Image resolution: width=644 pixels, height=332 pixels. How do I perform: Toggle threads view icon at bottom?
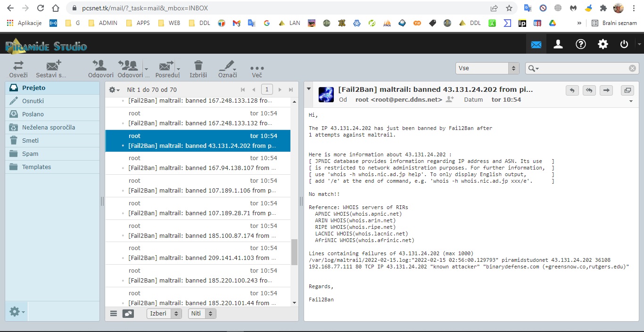pyautogui.click(x=128, y=314)
